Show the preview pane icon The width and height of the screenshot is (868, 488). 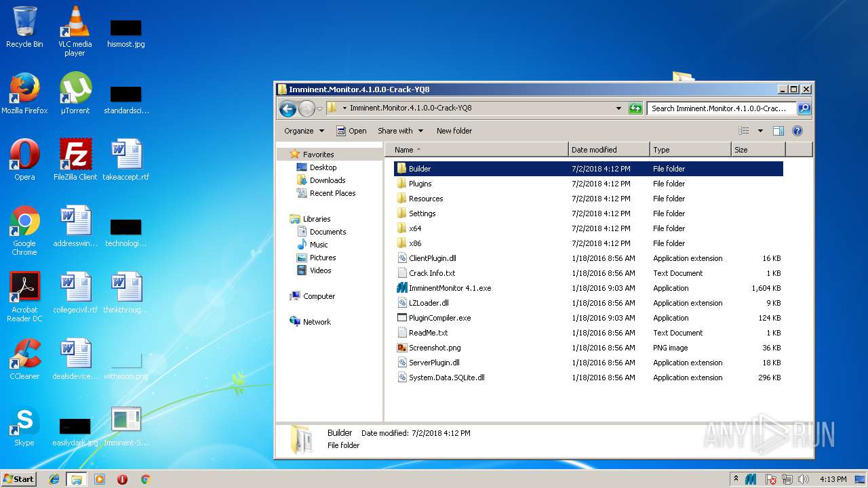click(778, 131)
